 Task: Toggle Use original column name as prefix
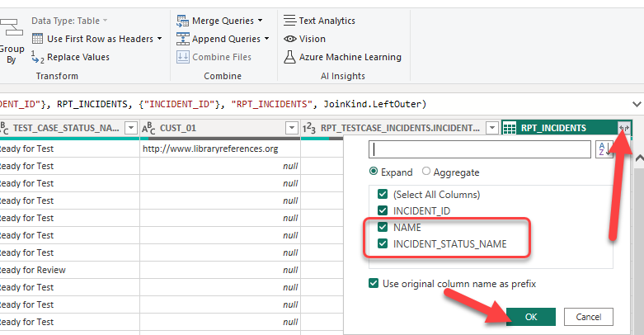point(374,283)
